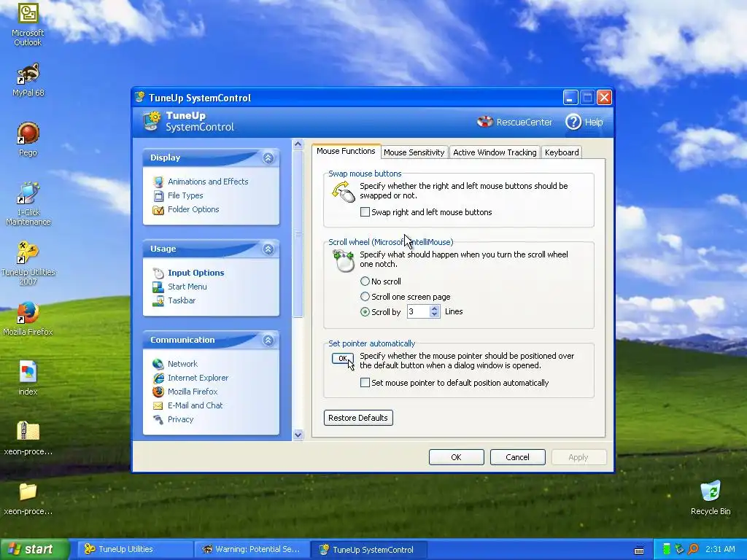The image size is (747, 560).
Task: Open the Folder Options category link
Action: (193, 209)
